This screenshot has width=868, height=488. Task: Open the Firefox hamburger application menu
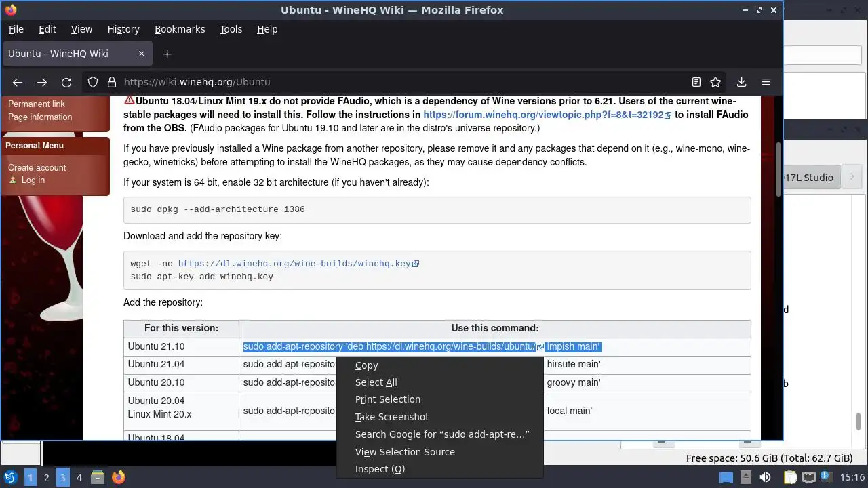point(766,82)
